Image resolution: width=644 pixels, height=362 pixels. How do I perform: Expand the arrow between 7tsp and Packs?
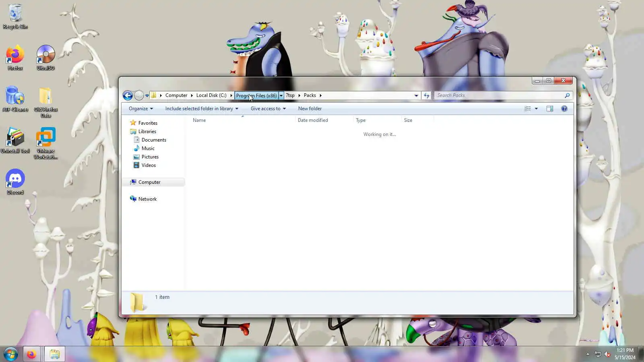click(299, 95)
